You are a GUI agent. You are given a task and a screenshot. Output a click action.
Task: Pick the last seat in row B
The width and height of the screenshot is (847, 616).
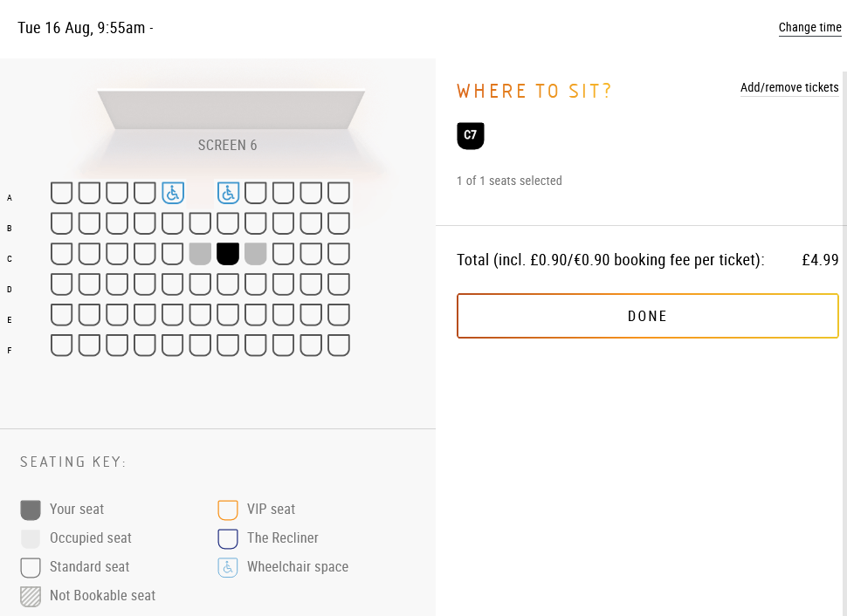pyautogui.click(x=339, y=223)
